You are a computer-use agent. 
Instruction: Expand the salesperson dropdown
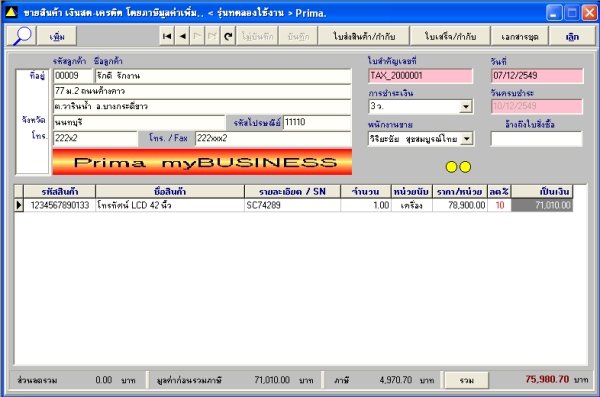click(x=466, y=139)
